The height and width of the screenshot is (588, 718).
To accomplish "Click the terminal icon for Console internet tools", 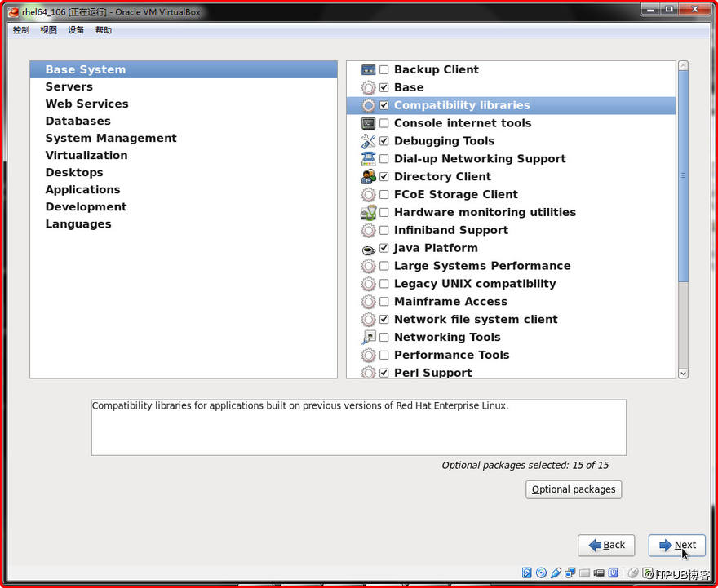I will [x=368, y=123].
